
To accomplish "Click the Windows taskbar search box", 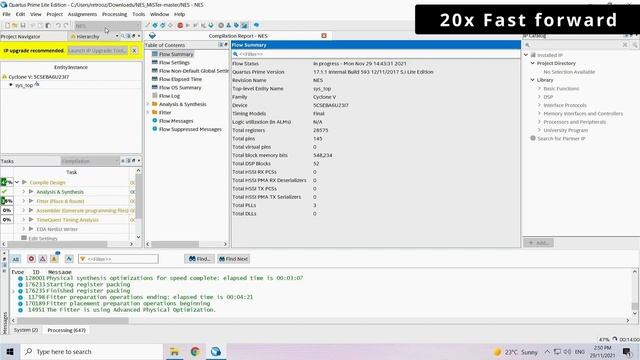I will [x=92, y=351].
